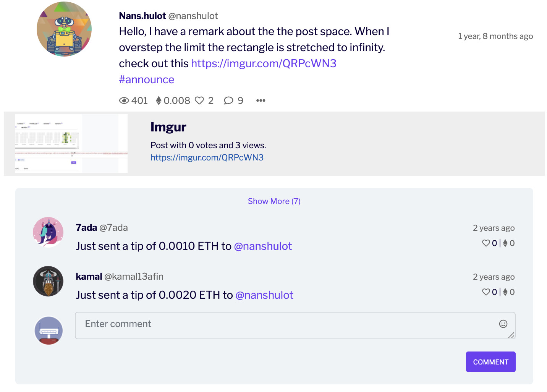Expand hidden replies via Show More (7)

(x=274, y=201)
